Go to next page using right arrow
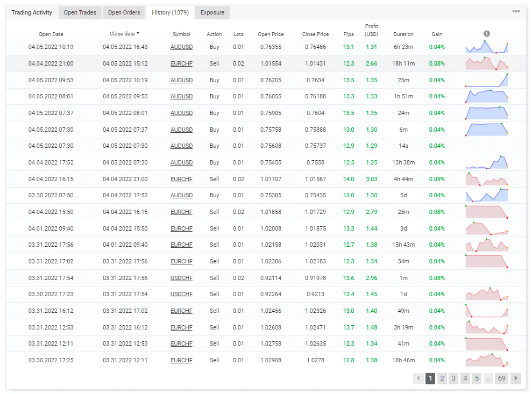Screen dimensions: 532x394 (x=516, y=378)
